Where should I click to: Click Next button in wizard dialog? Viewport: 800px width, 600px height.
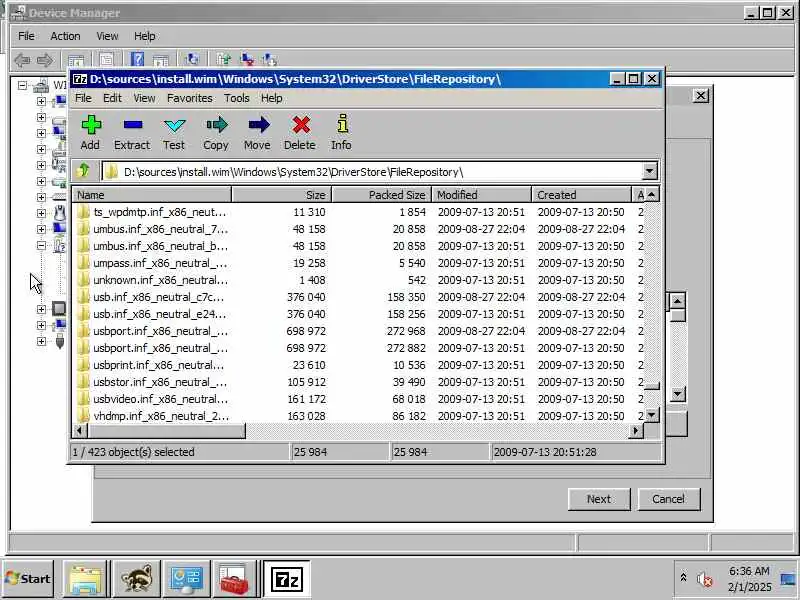pos(599,499)
